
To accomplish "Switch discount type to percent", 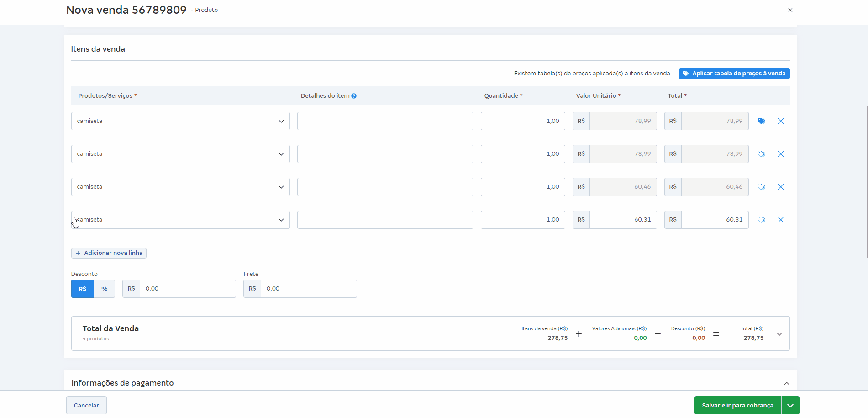I will click(x=105, y=289).
